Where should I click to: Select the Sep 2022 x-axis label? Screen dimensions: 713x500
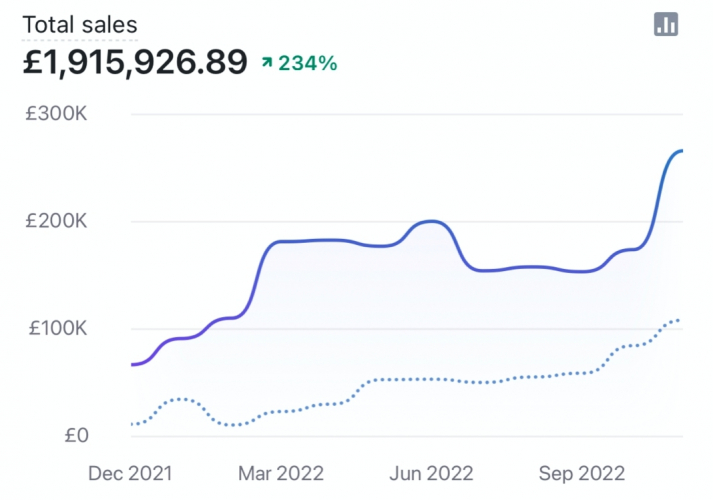click(582, 472)
